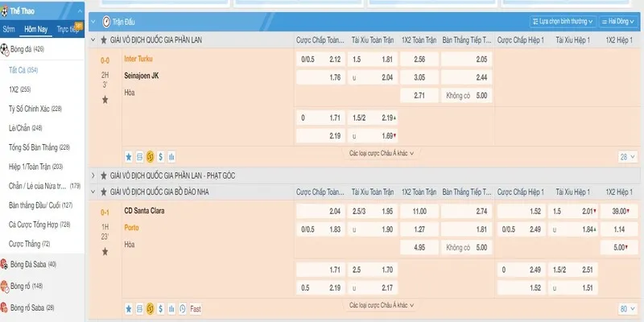
Task: Collapse Giải Vô Địch Quốc Gia Phần Lan league
Action: pyautogui.click(x=93, y=39)
